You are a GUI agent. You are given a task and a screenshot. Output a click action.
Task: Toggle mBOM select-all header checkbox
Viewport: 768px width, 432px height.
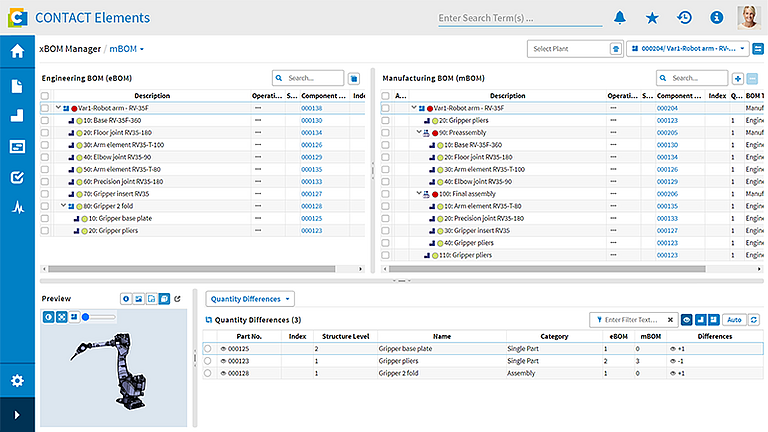coord(385,96)
